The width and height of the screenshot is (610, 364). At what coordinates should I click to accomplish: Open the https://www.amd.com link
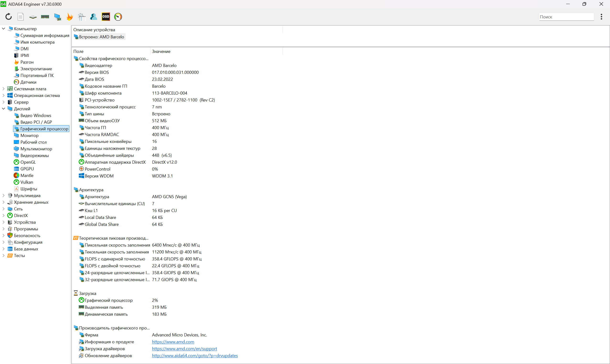coord(173,342)
